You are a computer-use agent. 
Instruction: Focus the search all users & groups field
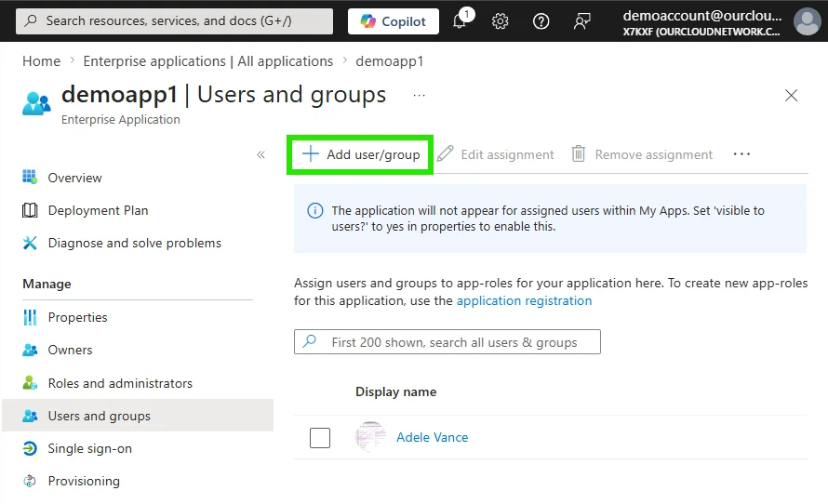447,342
